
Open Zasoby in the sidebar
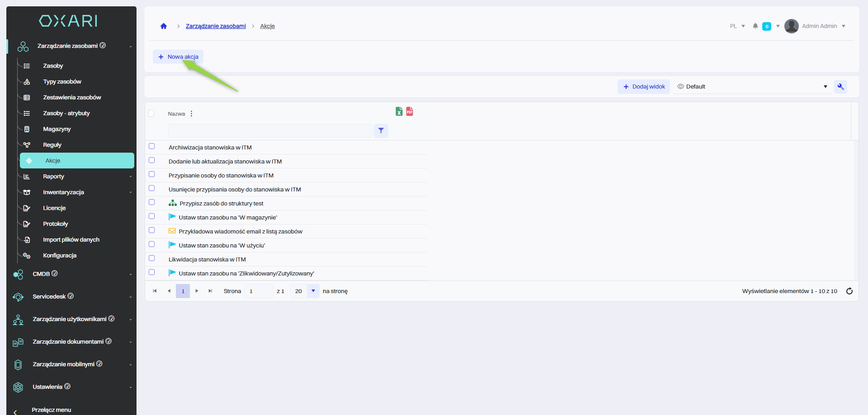[53, 66]
